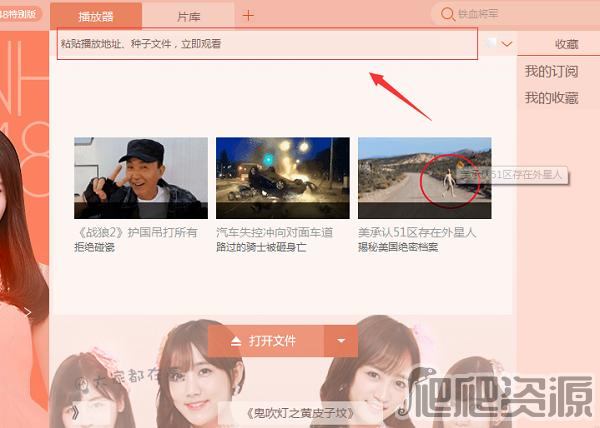The width and height of the screenshot is (600, 428).
Task: Click the paste playback address input box
Action: pos(267,44)
